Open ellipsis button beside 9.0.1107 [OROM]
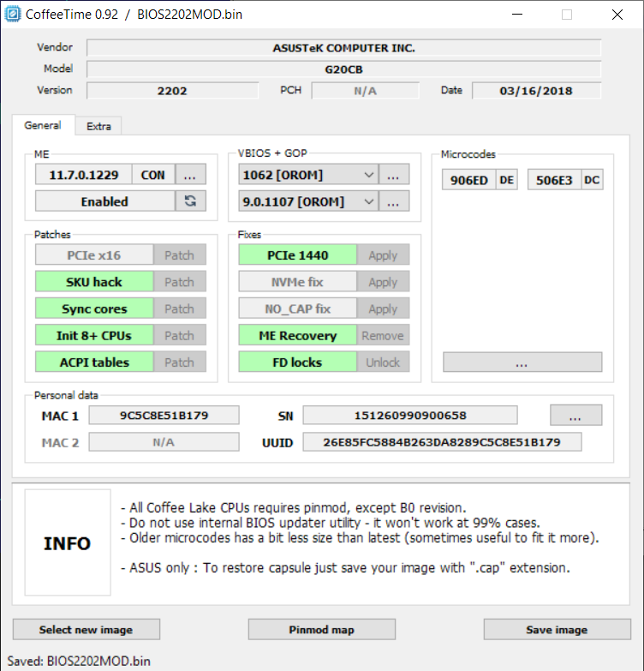 tap(393, 201)
